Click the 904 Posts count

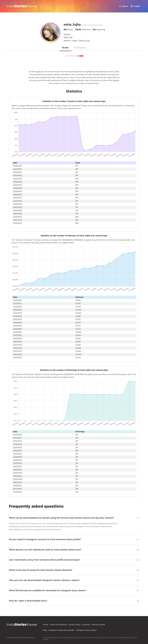tap(68, 30)
